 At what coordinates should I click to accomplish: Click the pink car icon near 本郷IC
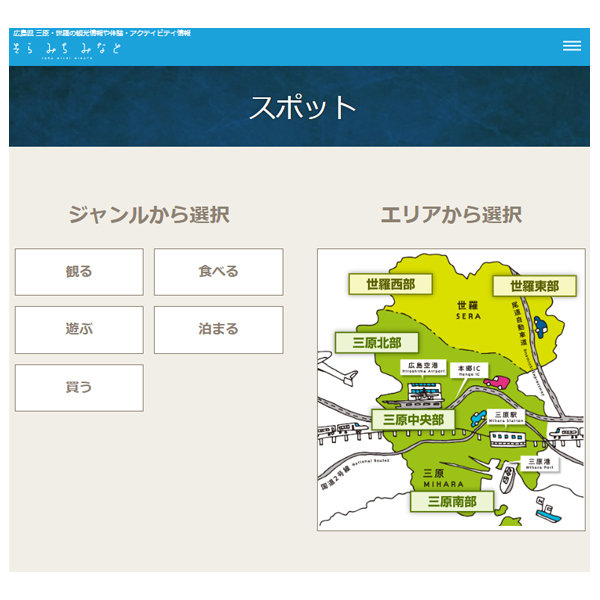pos(494,381)
